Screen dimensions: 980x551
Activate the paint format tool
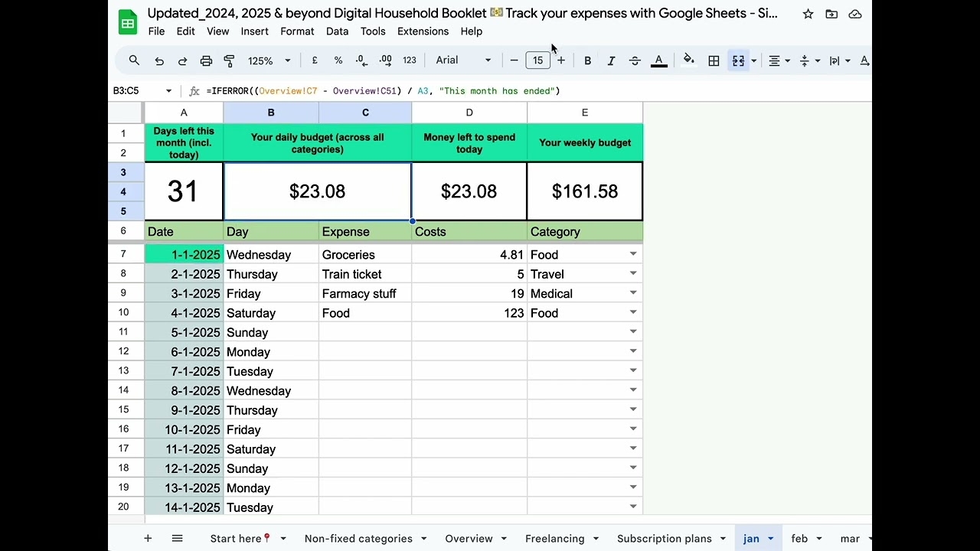229,60
